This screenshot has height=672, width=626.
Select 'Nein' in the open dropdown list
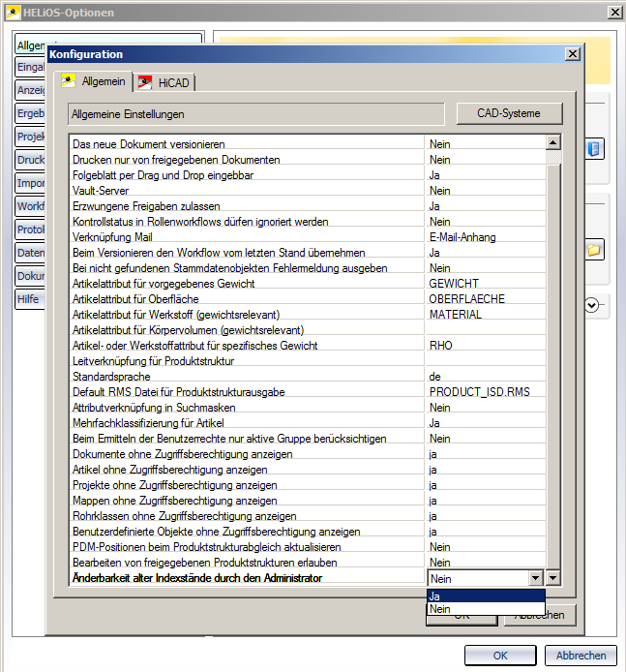point(486,609)
